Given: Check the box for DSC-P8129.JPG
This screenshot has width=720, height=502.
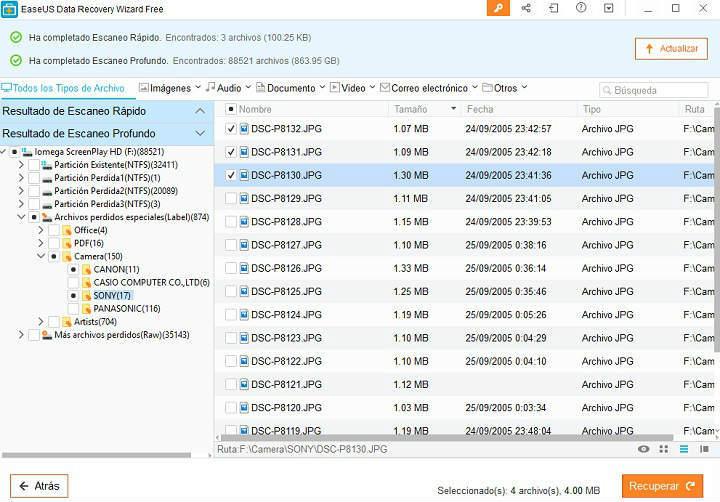Looking at the screenshot, I should [x=232, y=198].
